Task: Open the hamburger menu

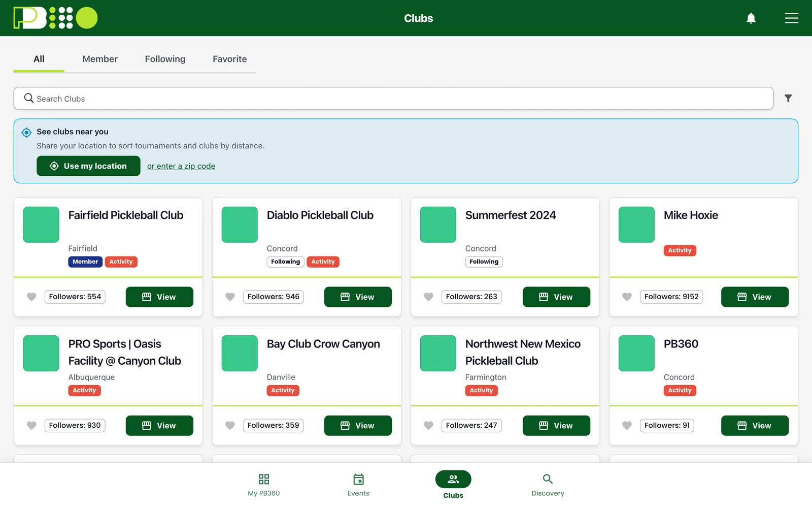Action: coord(792,18)
